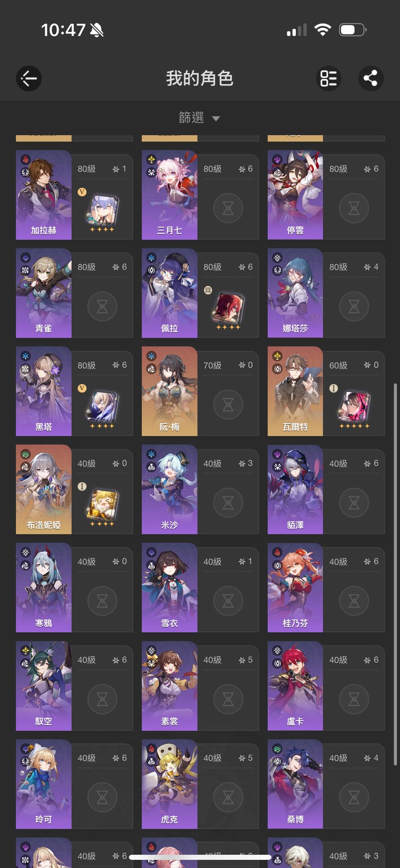Tap the 我的角色 page title
Viewport: 400px width, 868px height.
[x=200, y=78]
